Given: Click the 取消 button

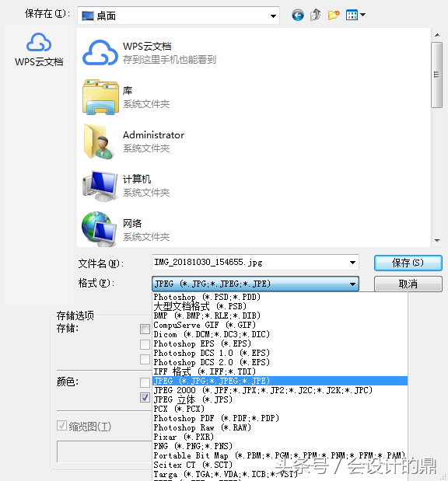Looking at the screenshot, I should 408,284.
